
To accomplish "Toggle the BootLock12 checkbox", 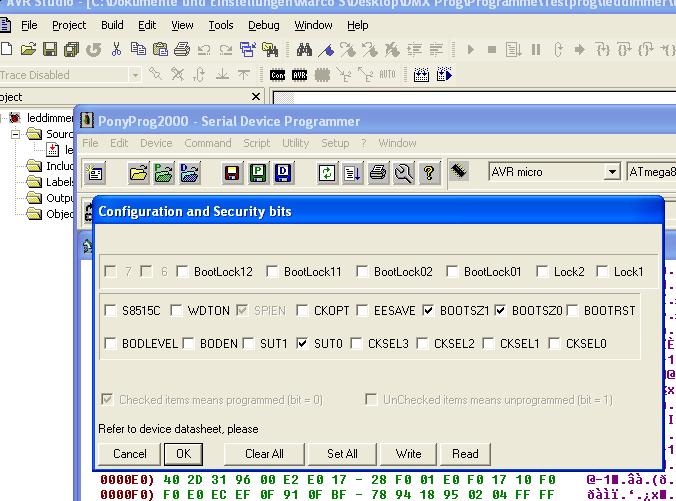I will pos(182,272).
